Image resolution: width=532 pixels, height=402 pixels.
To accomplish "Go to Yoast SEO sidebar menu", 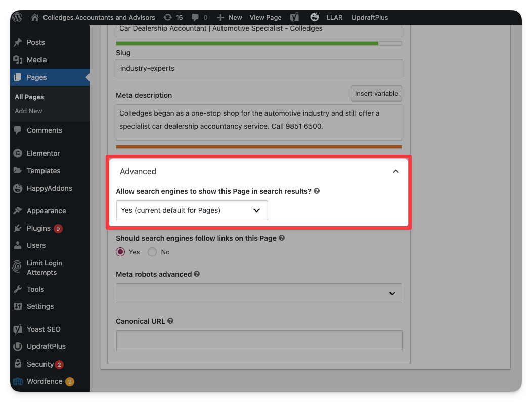I will [x=43, y=329].
